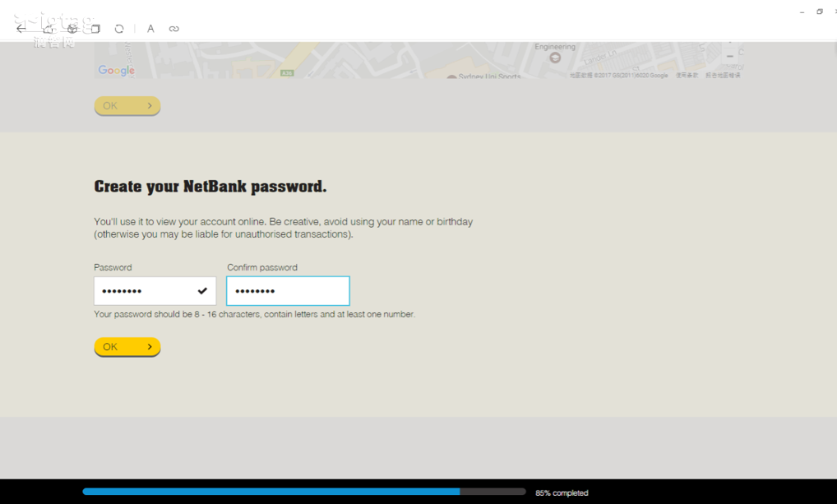This screenshot has height=504, width=837.
Task: Restore down the application window
Action: (x=820, y=12)
